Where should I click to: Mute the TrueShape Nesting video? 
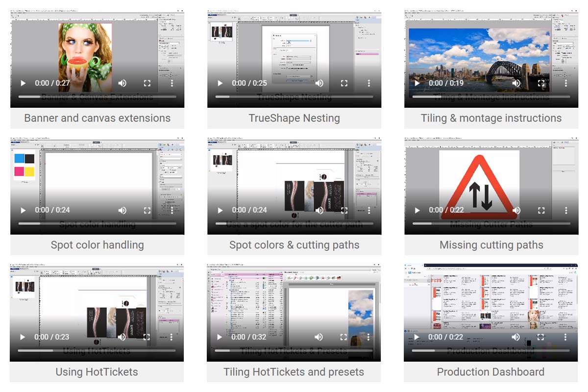click(319, 83)
